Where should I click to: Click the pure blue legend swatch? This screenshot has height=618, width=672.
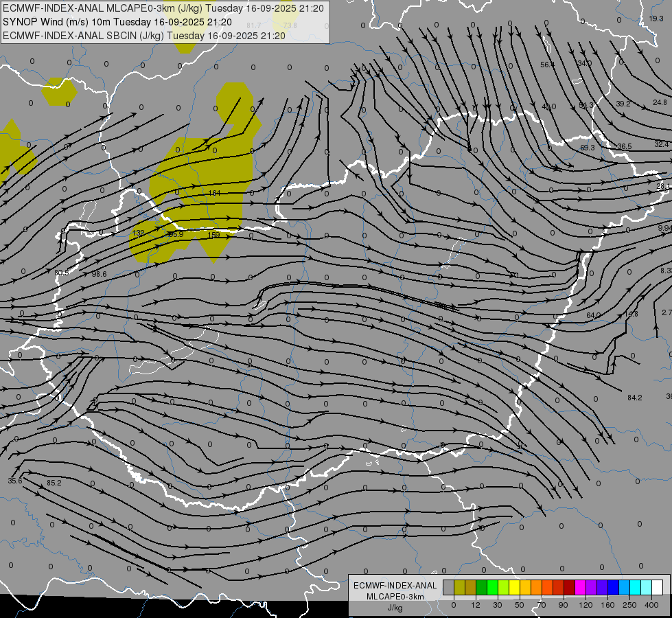tap(614, 587)
